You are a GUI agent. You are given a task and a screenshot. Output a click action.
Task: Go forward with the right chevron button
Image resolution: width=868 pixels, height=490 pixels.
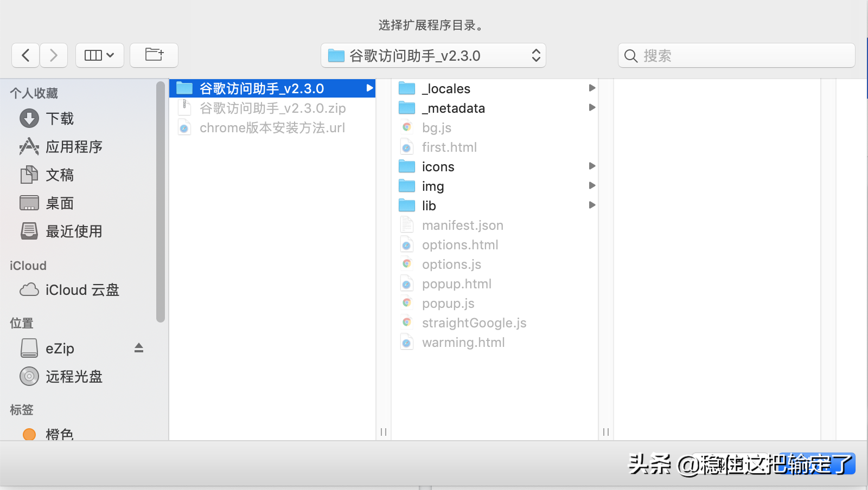53,55
